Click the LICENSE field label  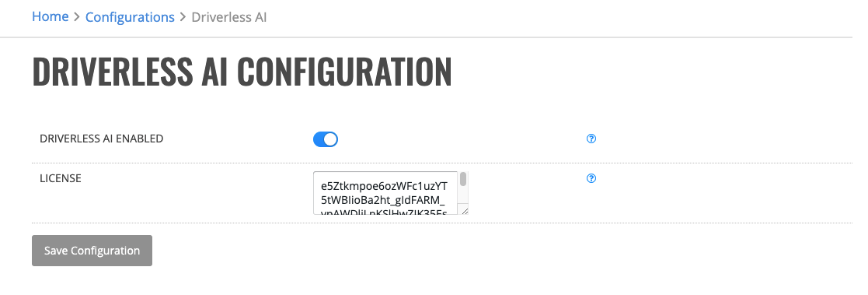61,178
